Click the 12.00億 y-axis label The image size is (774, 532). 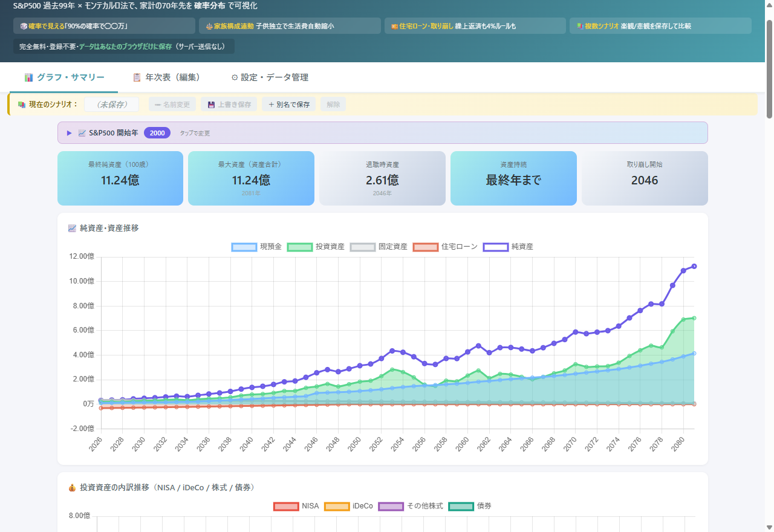pyautogui.click(x=82, y=256)
